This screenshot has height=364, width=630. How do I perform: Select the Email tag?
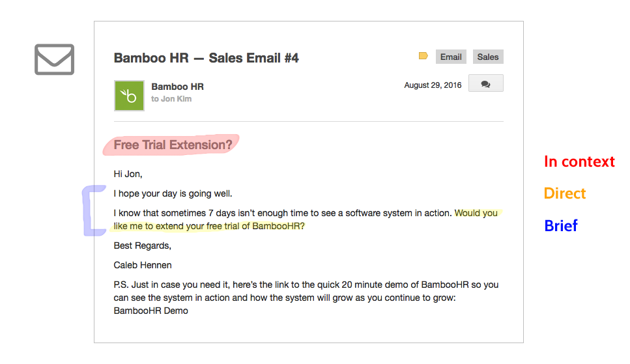tap(451, 57)
